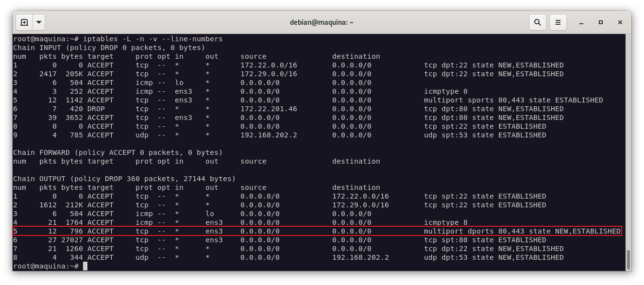Screen dimensions: 644x285
Task: Close the terminal window
Action: tap(620, 22)
